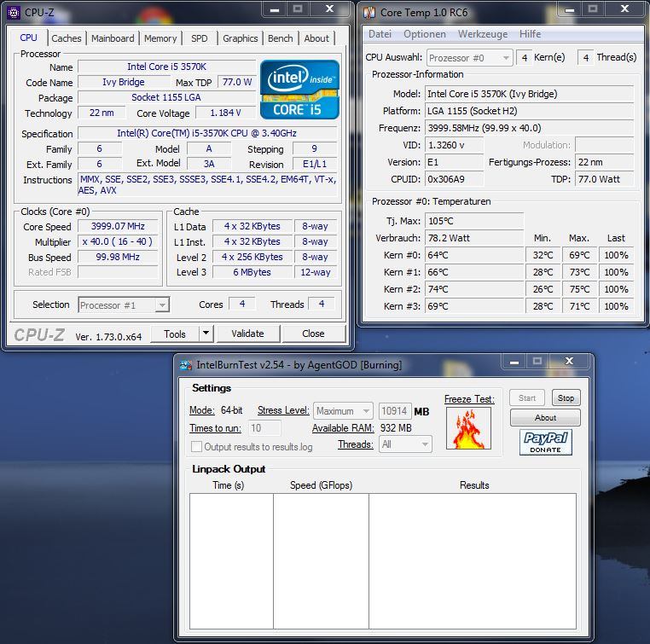Open the Threads 'All' dropdown
This screenshot has width=650, height=644.
tap(405, 444)
